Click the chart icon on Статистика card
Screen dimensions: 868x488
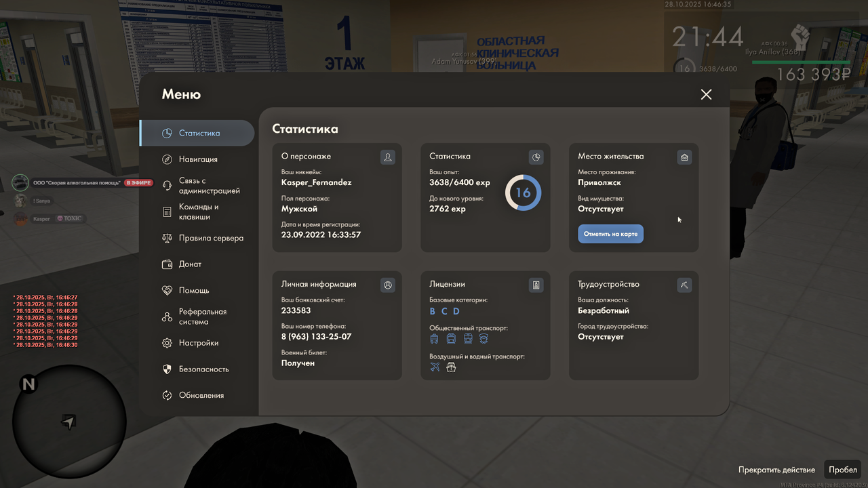coord(536,157)
